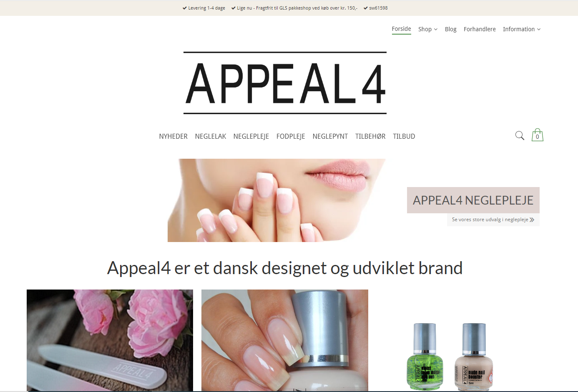Expand the Shop dropdown menu
Screen dimensions: 578x392
tap(428, 29)
